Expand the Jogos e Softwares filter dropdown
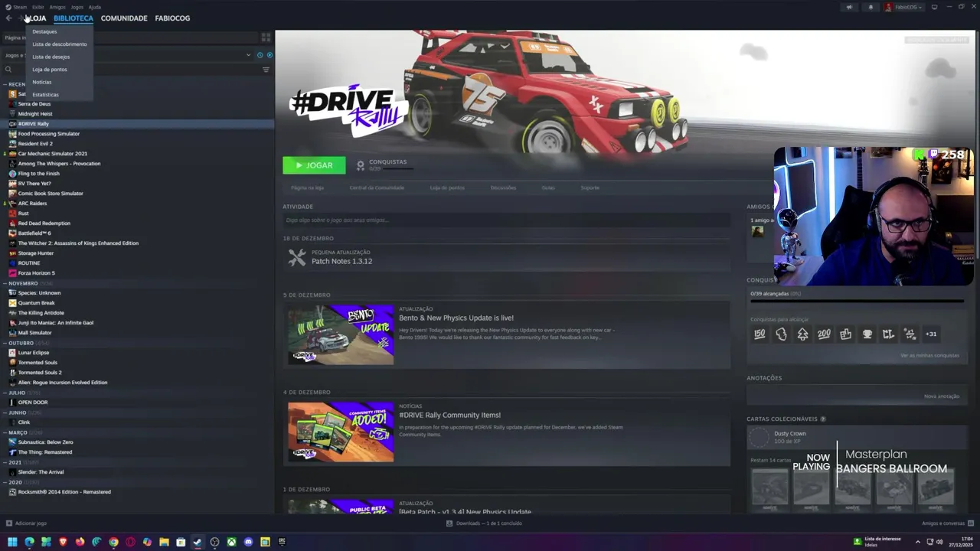This screenshot has width=980, height=551. tap(248, 55)
